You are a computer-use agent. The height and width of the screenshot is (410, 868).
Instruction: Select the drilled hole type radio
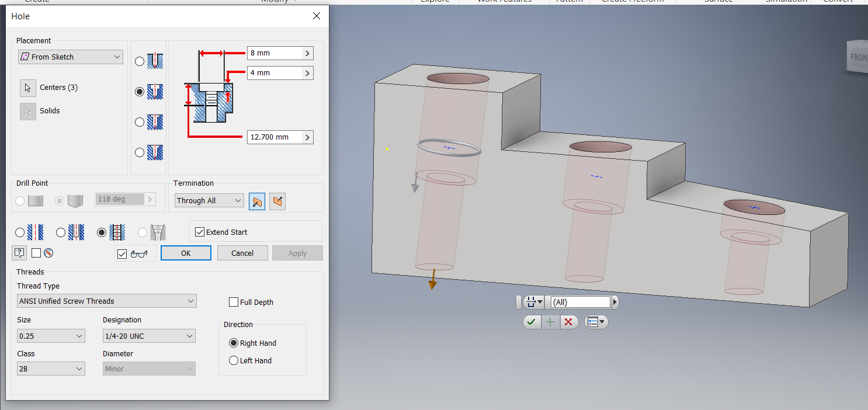pos(140,61)
